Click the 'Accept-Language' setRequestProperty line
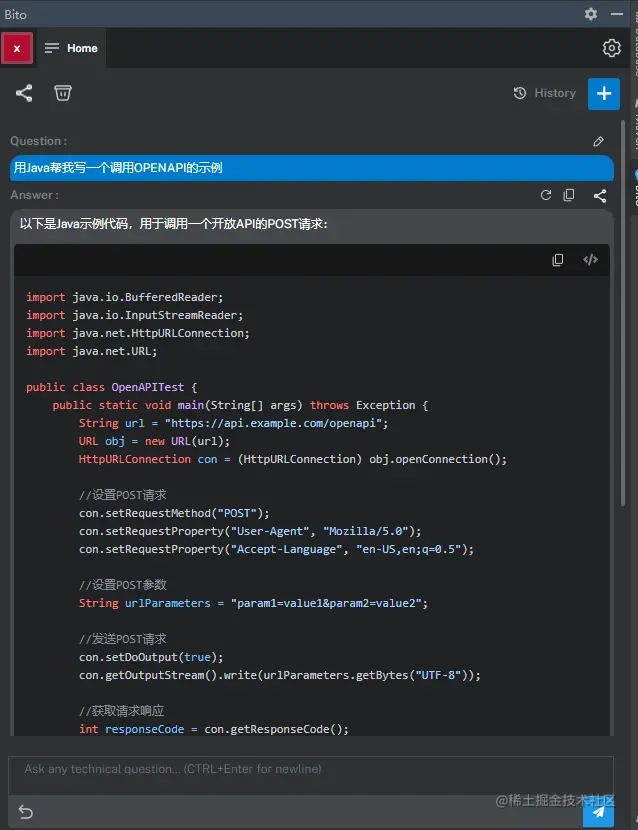Screen dimensions: 638x830 pyautogui.click(x=276, y=549)
